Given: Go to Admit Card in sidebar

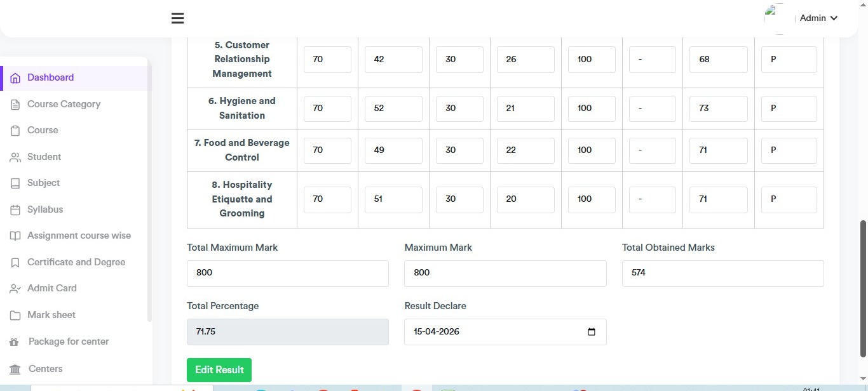Looking at the screenshot, I should coord(52,288).
